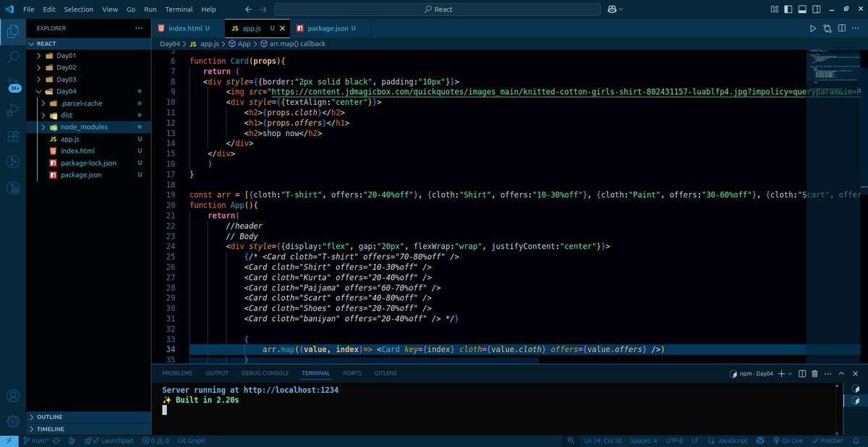Go back with the left arrow

(249, 9)
